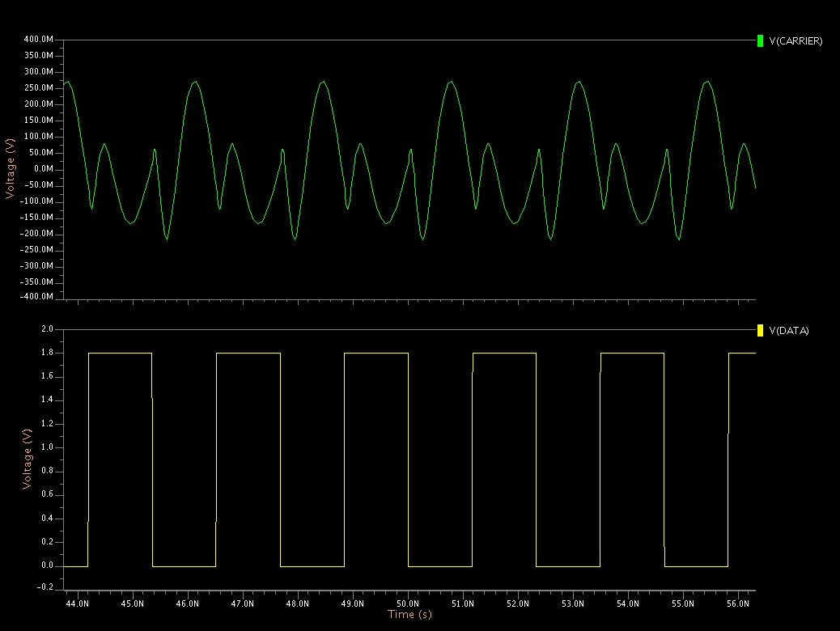
Task: Click the 1.8 data voltage axis label
Action: 47,353
